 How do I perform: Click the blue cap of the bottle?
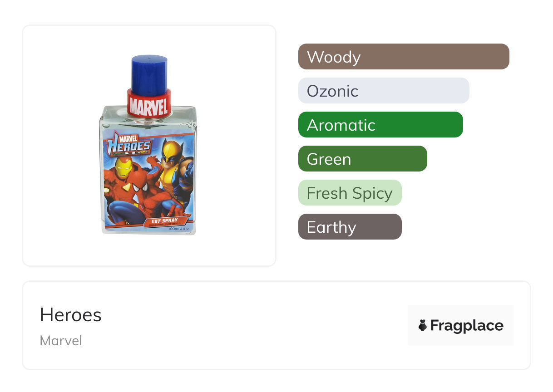(x=149, y=74)
